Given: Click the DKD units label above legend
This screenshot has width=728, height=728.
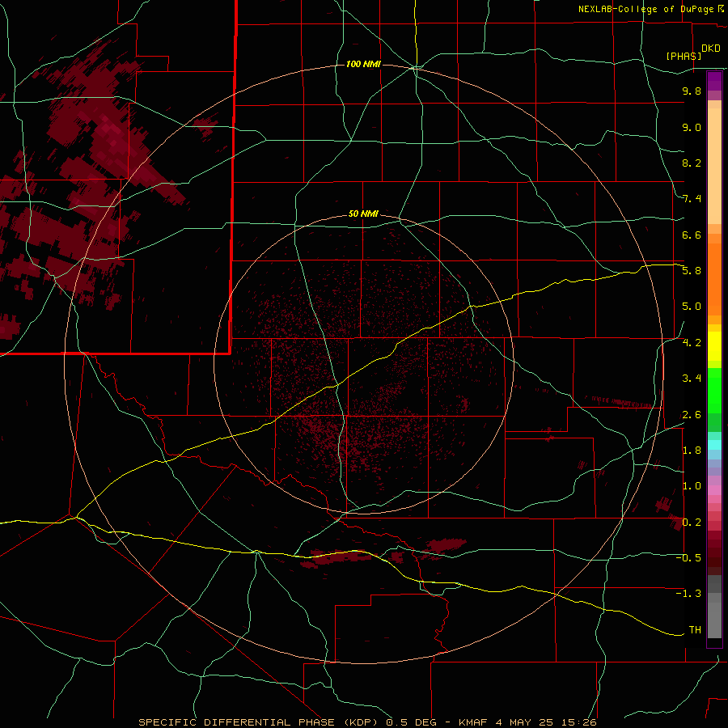Looking at the screenshot, I should pos(711,49).
